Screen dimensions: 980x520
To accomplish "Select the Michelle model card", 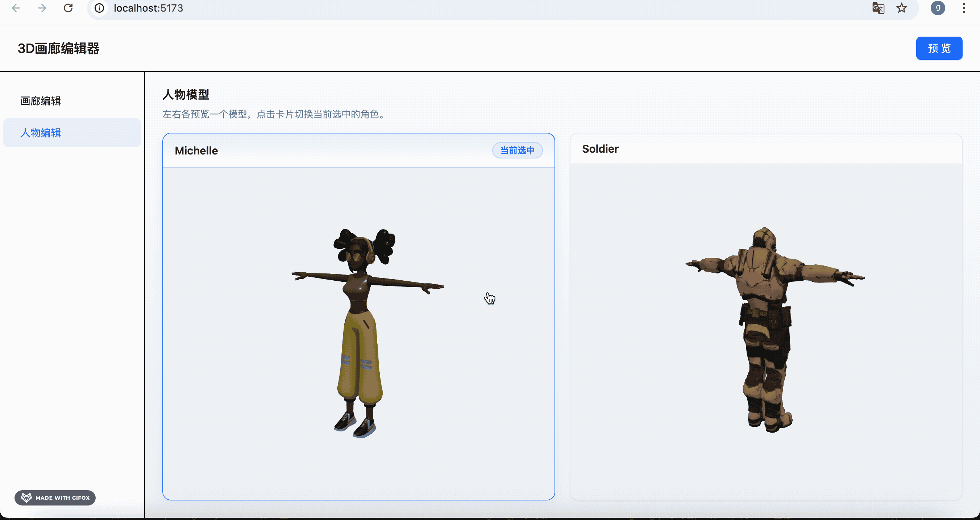I will [x=358, y=316].
